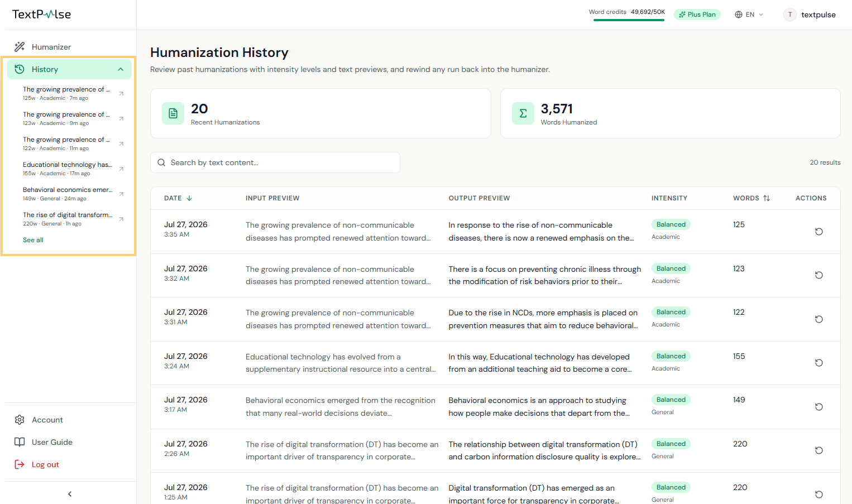Open the textpulse user profile menu
Viewport: 852px width, 504px height.
point(810,15)
